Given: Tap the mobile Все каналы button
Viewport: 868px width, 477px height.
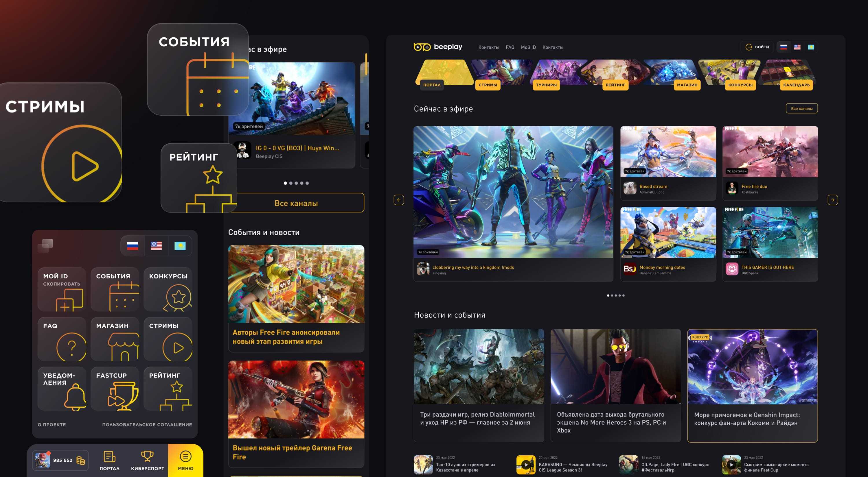Looking at the screenshot, I should 296,203.
